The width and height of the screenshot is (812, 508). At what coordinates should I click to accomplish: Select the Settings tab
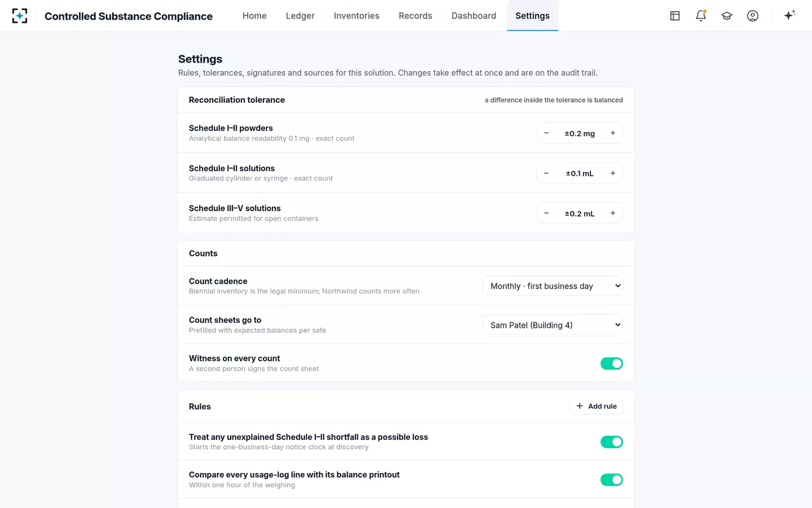click(x=532, y=16)
